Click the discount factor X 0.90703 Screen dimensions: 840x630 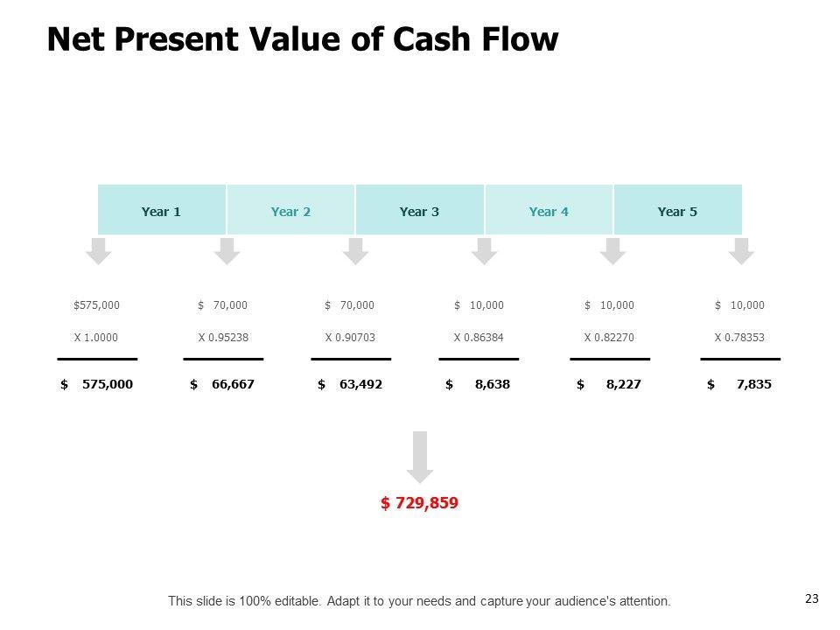(350, 337)
